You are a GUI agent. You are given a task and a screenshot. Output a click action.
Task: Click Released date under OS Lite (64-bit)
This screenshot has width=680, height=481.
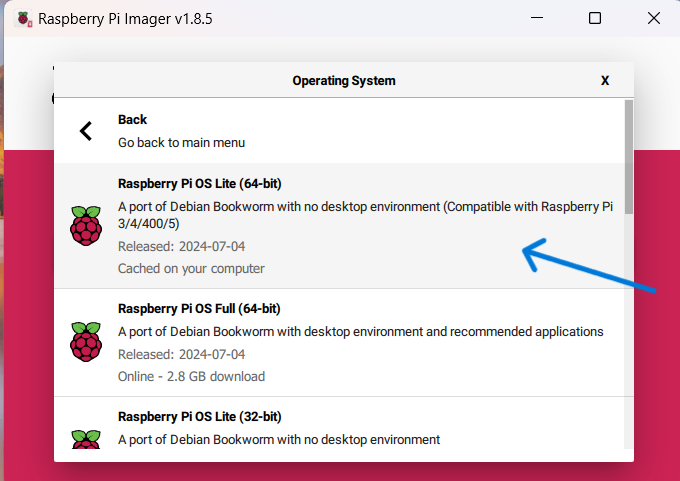(x=181, y=246)
